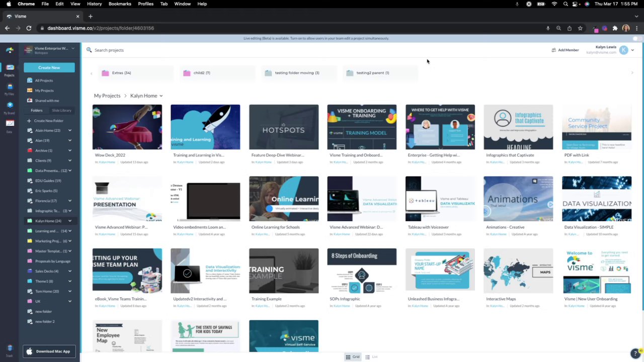The image size is (644, 362).
Task: Click the search magnifier icon
Action: pyautogui.click(x=89, y=50)
